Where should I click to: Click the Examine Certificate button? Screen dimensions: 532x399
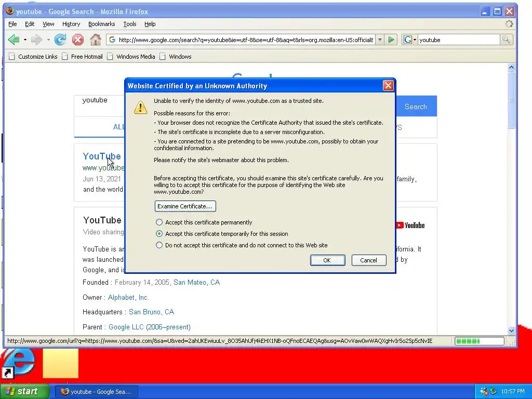click(x=185, y=206)
